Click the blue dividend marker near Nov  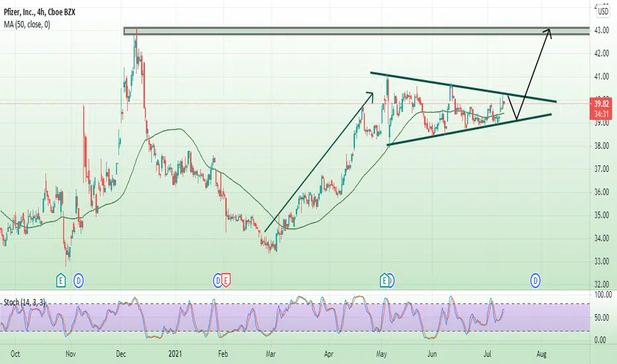pos(79,281)
